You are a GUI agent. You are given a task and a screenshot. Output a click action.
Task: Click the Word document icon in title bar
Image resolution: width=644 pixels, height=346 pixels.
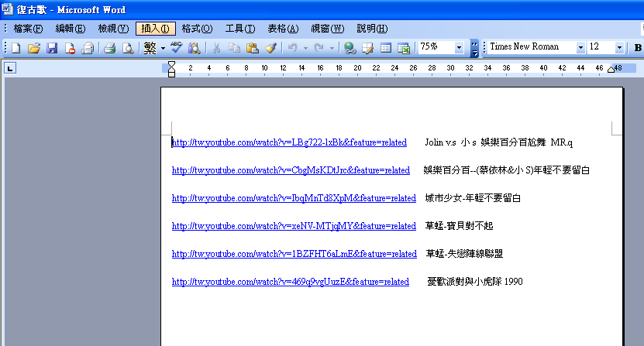pyautogui.click(x=8, y=9)
